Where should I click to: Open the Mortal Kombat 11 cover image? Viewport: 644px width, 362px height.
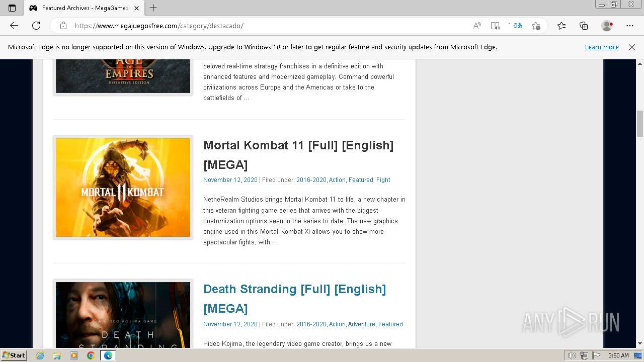point(123,188)
